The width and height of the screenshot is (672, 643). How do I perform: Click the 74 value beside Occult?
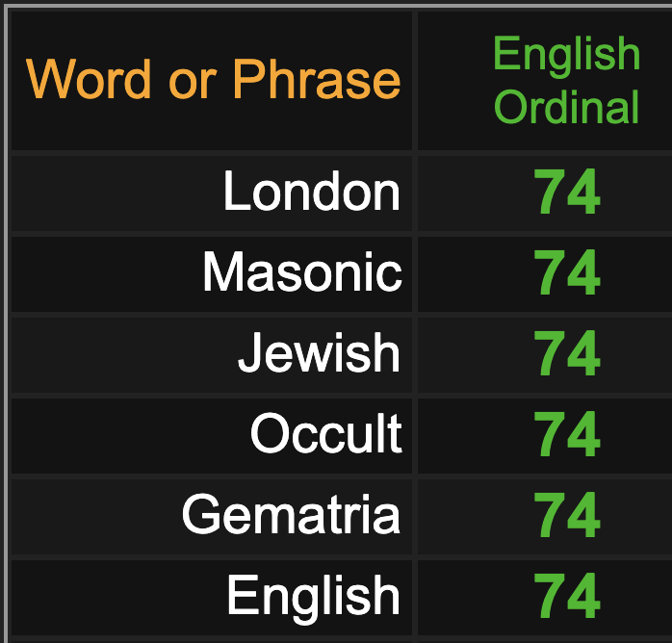pos(566,433)
